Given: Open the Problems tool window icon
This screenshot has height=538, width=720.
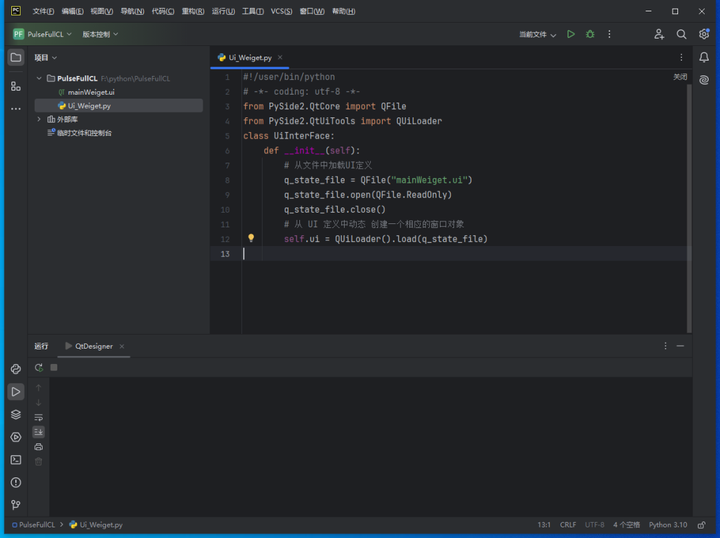Looking at the screenshot, I should tap(16, 482).
